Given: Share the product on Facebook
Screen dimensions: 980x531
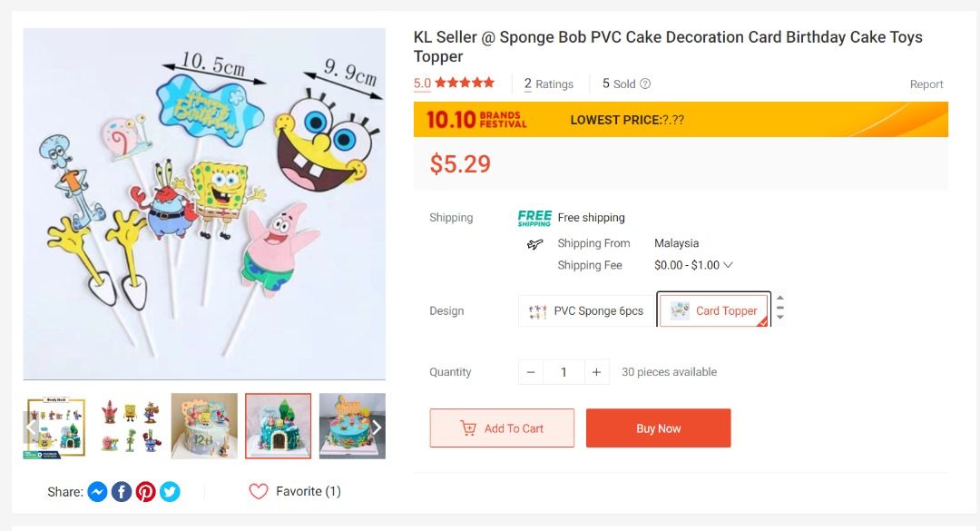Looking at the screenshot, I should tap(121, 491).
